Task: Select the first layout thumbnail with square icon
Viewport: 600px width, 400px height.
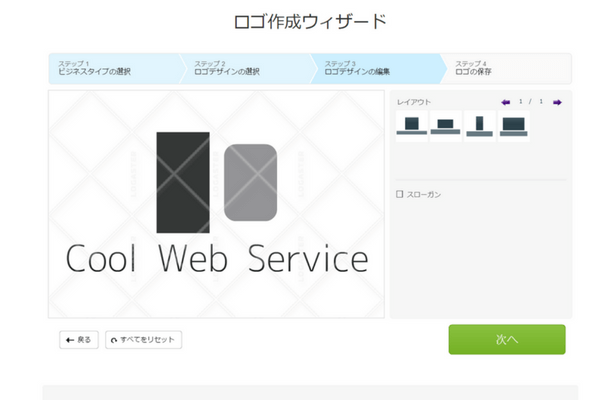Action: click(x=412, y=126)
